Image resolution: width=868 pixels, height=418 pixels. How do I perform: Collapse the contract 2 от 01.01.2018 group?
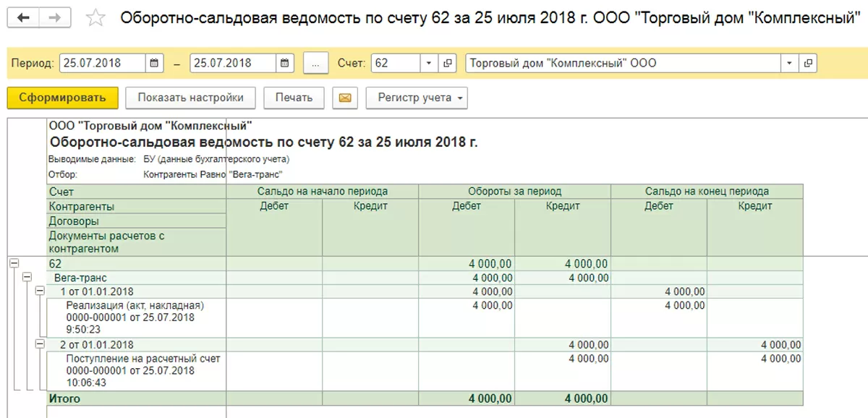point(41,345)
